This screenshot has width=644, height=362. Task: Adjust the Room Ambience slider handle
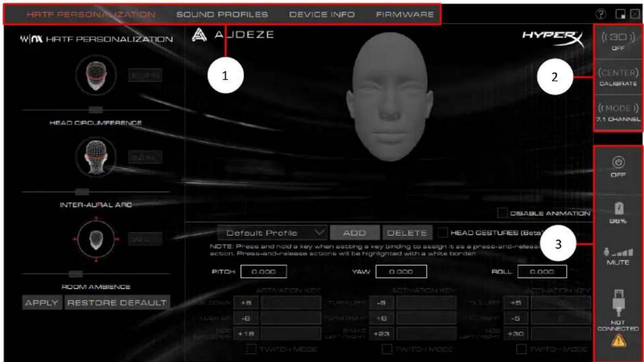tap(75, 273)
